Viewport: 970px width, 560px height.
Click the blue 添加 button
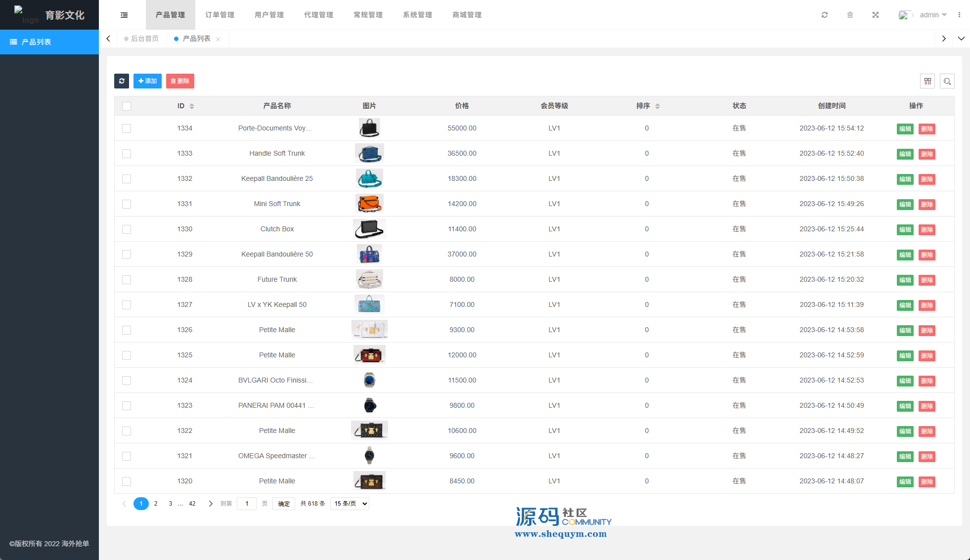click(x=147, y=81)
